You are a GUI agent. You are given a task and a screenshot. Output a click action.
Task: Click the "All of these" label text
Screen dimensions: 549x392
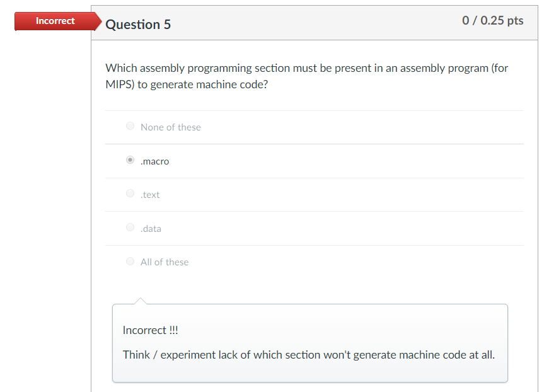coord(165,262)
